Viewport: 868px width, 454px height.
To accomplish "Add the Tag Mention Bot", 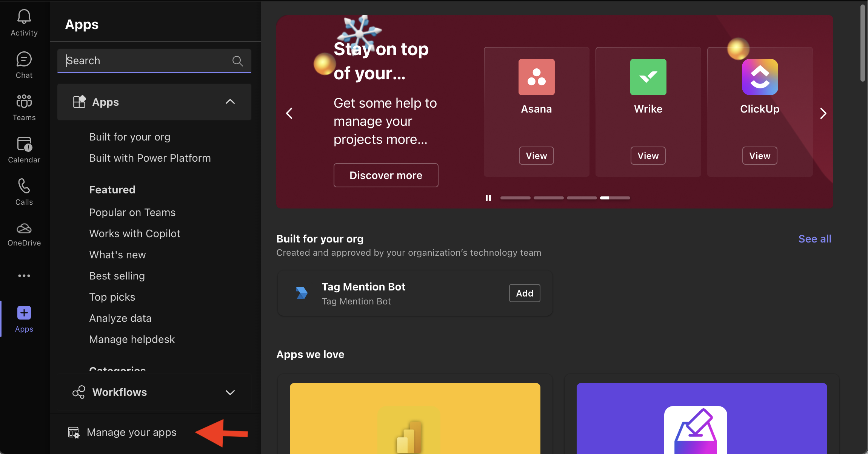I will tap(525, 293).
